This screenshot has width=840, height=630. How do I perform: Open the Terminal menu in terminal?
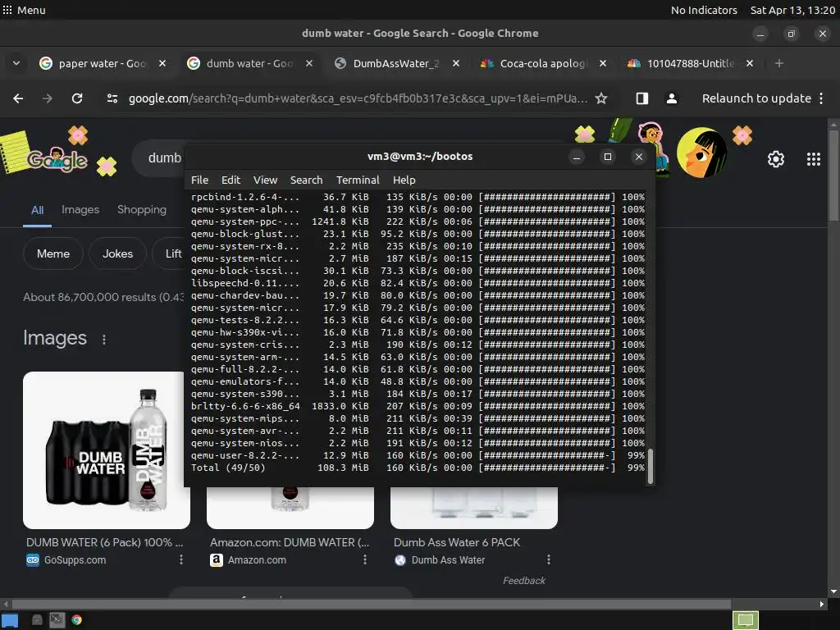click(358, 180)
